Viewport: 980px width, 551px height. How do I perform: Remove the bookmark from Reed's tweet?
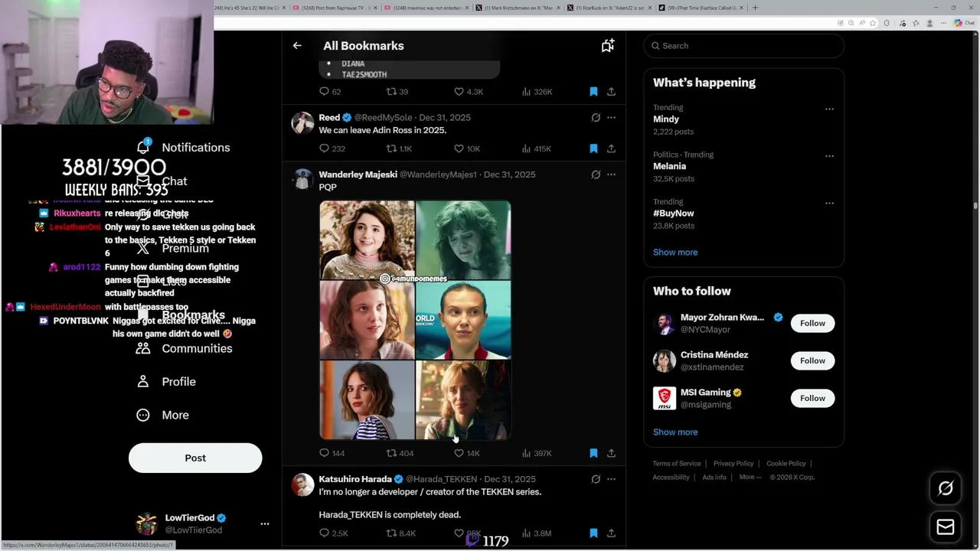click(x=593, y=148)
